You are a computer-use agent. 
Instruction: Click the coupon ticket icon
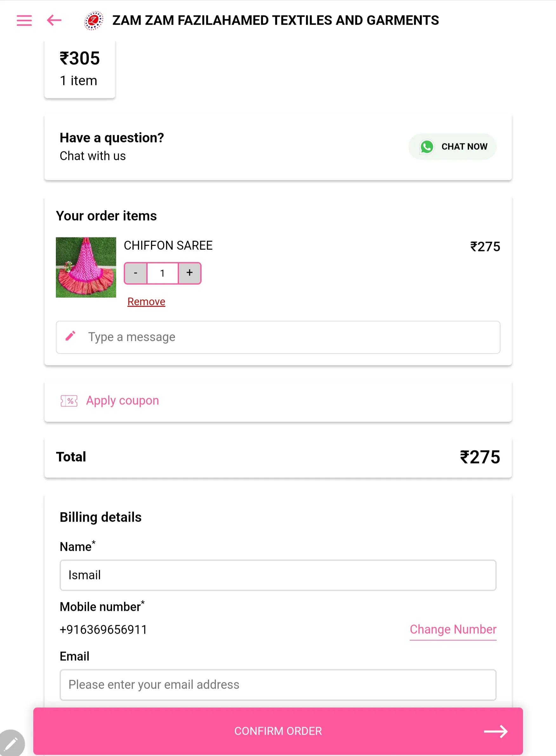(x=68, y=400)
